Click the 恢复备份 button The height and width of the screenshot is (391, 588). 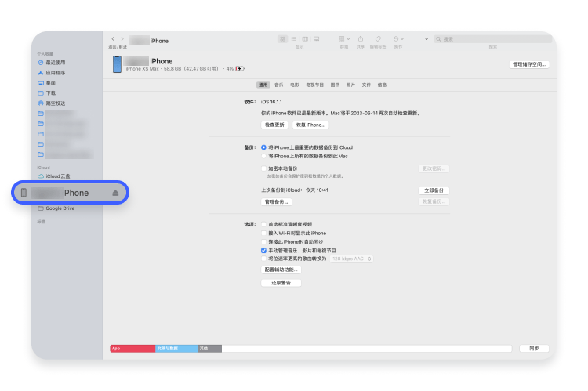coord(434,201)
